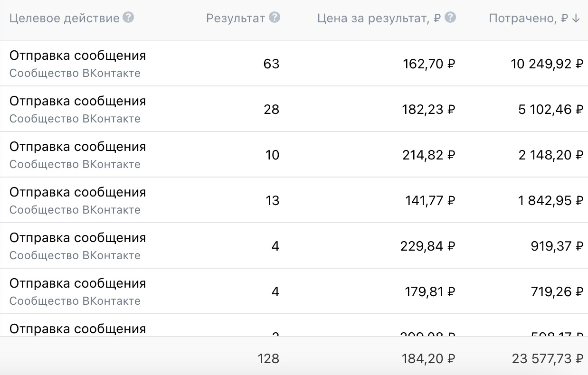Click the Целевое действие column header
The image size is (588, 375).
64,19
